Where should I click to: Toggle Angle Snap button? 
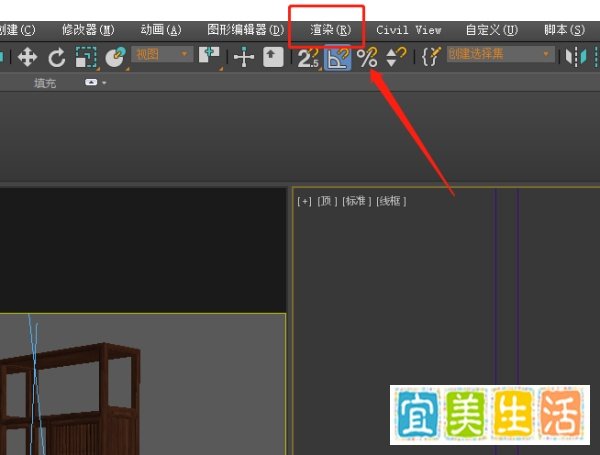pyautogui.click(x=338, y=57)
